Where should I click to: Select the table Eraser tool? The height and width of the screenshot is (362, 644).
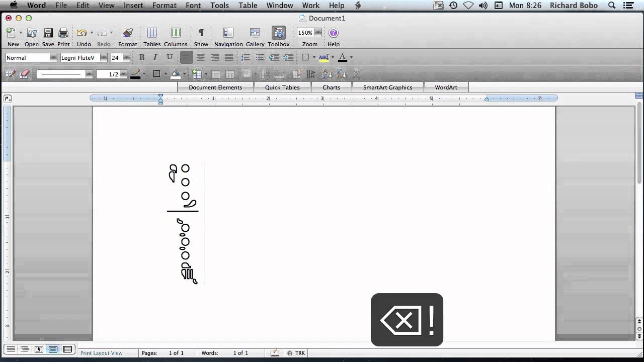[24, 74]
